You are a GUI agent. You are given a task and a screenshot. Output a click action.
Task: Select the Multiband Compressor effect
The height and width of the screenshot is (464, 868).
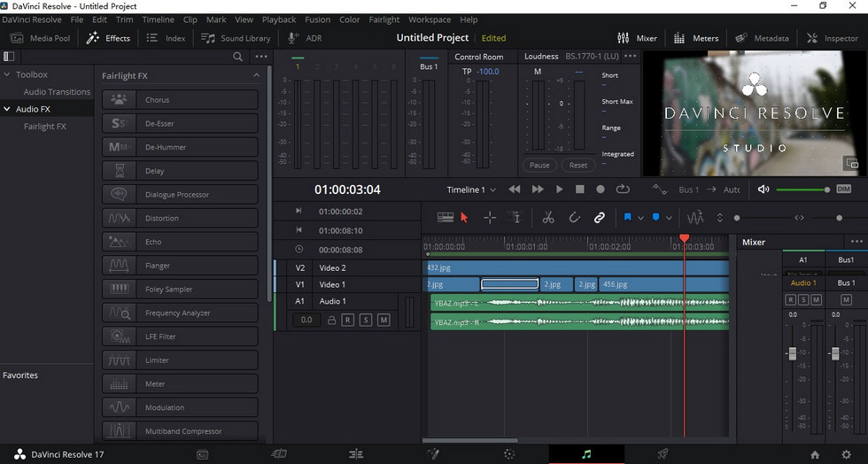click(180, 430)
